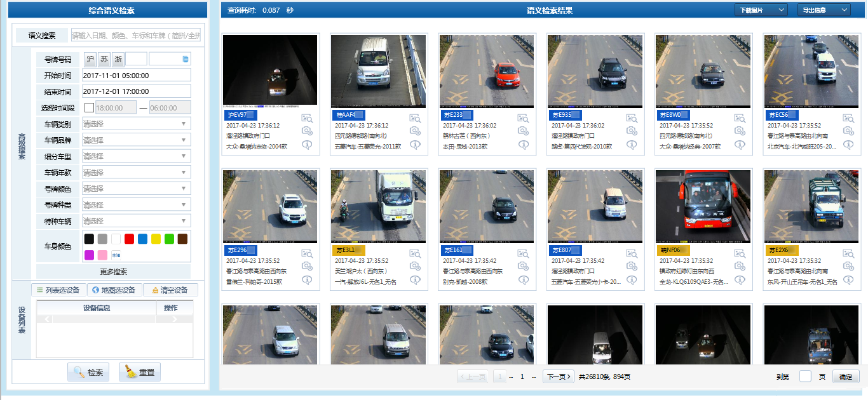Click the 更多搜索 button
Image resolution: width=868 pixels, height=400 pixels.
click(114, 272)
